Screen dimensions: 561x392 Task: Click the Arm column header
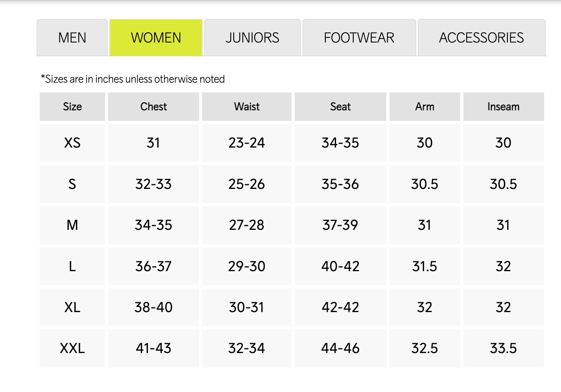pyautogui.click(x=424, y=107)
